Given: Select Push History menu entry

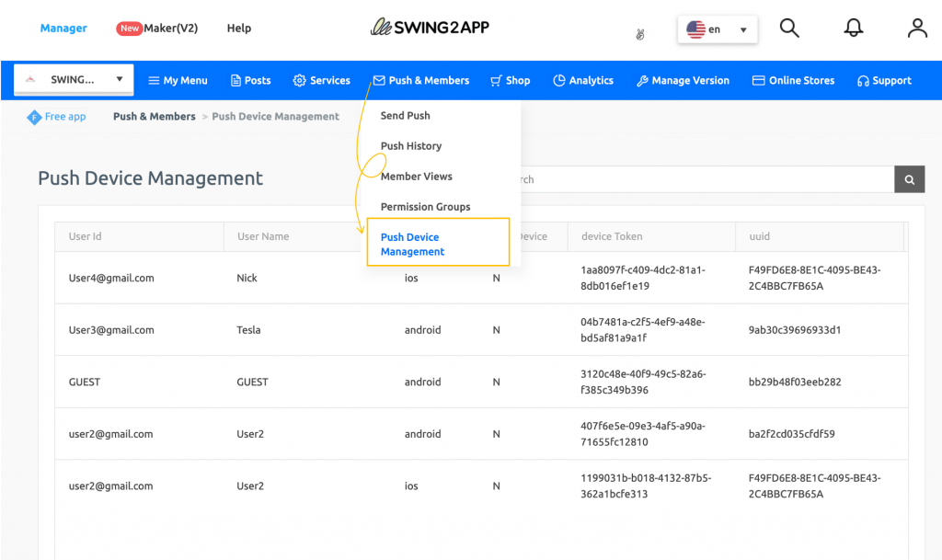Looking at the screenshot, I should pyautogui.click(x=410, y=145).
